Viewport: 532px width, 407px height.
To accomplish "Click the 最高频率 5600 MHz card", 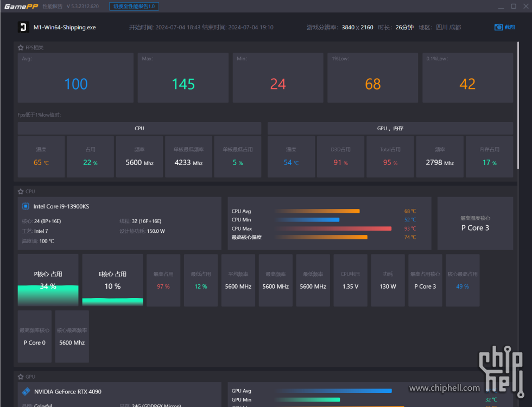I will click(x=276, y=280).
